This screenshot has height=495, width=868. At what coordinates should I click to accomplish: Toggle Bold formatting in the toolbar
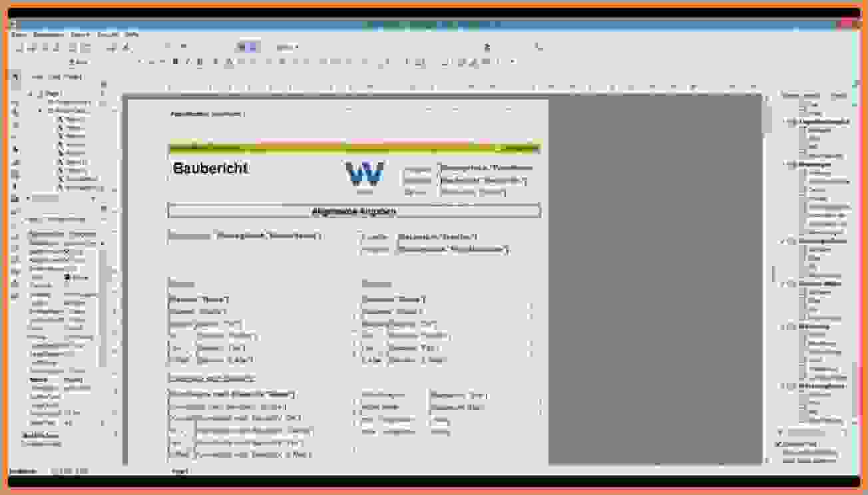(175, 62)
